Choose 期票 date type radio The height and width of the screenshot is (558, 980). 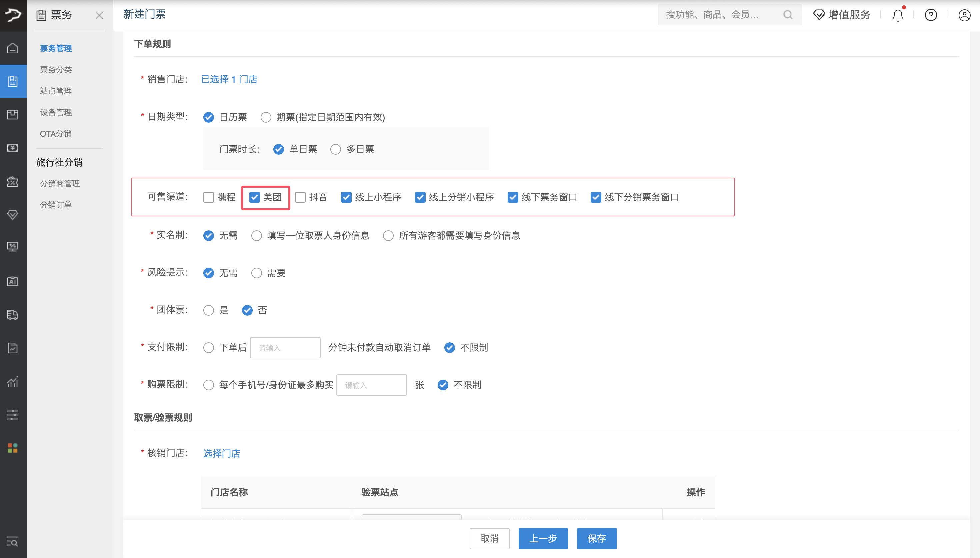click(266, 117)
